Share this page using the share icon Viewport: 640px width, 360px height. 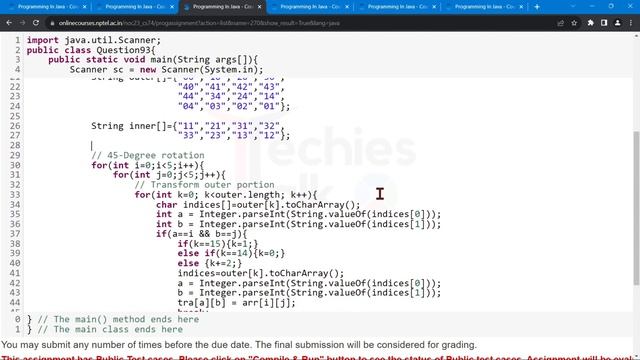pos(560,23)
